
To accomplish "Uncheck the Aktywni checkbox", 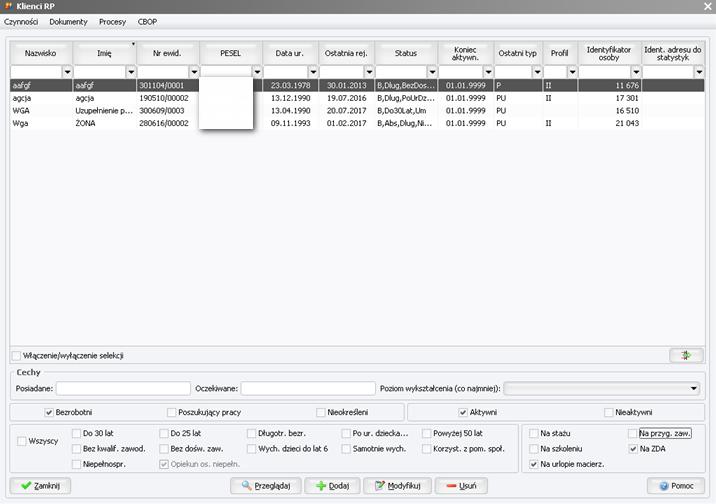I will [463, 412].
